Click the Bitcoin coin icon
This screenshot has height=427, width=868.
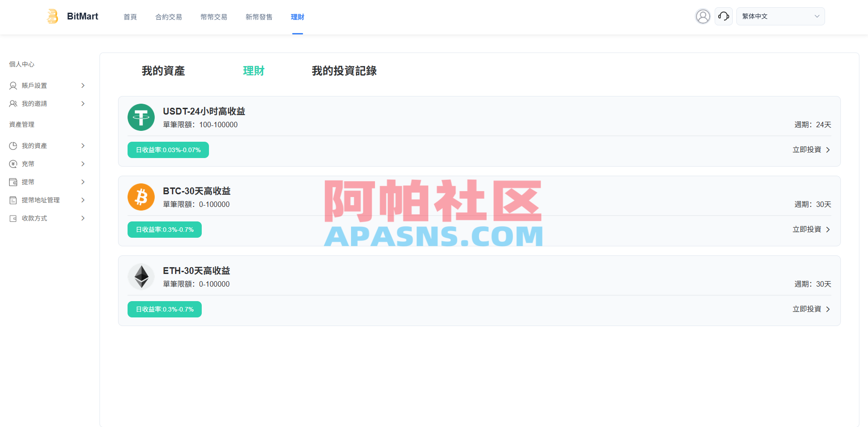[x=141, y=197]
